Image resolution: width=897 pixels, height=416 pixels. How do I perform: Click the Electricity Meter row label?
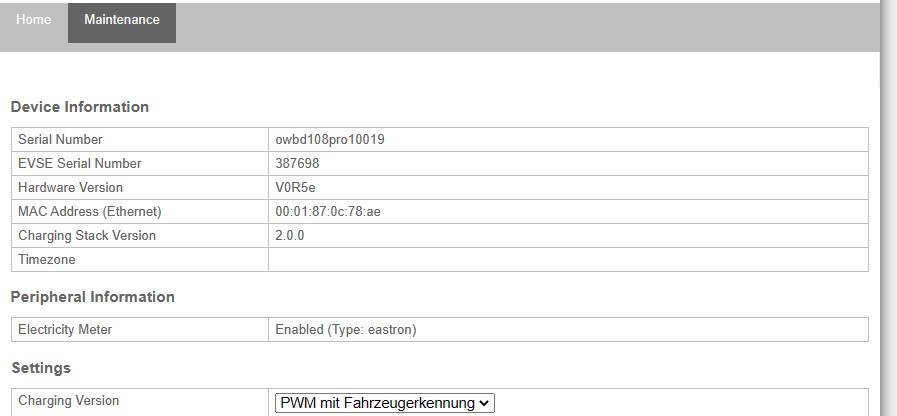pyautogui.click(x=65, y=330)
